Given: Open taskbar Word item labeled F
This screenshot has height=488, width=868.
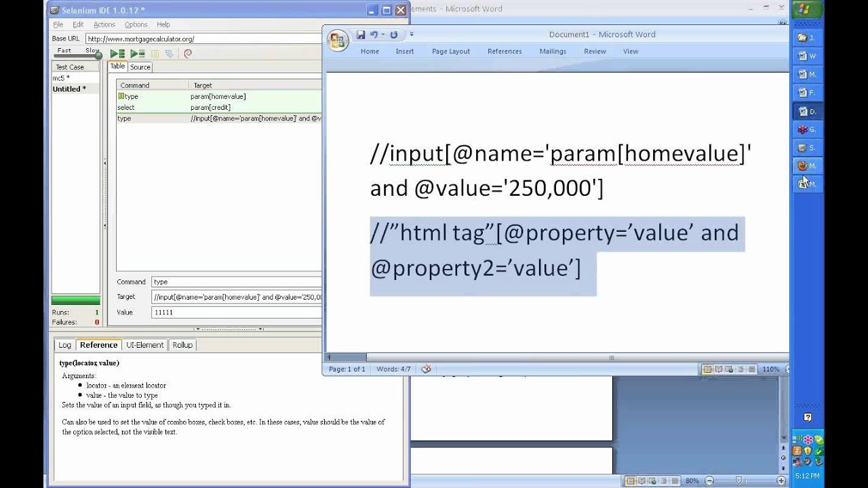Looking at the screenshot, I should point(807,93).
